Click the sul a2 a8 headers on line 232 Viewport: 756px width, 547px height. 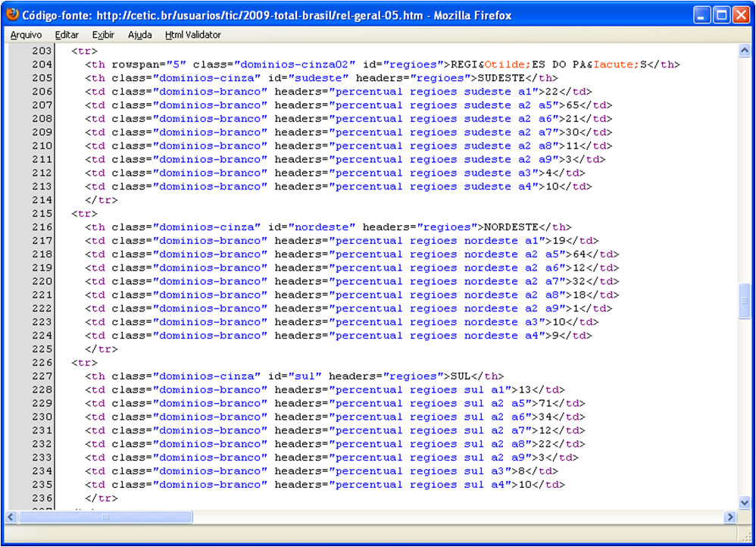[494, 443]
